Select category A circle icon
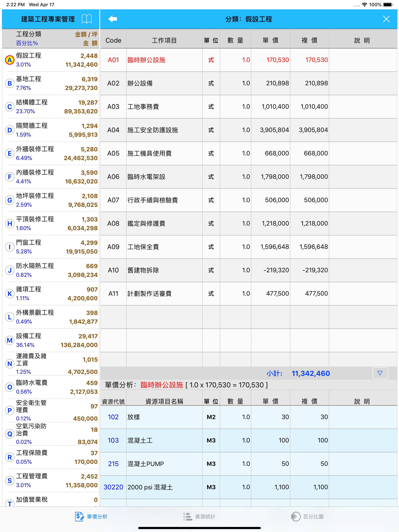 click(x=10, y=60)
